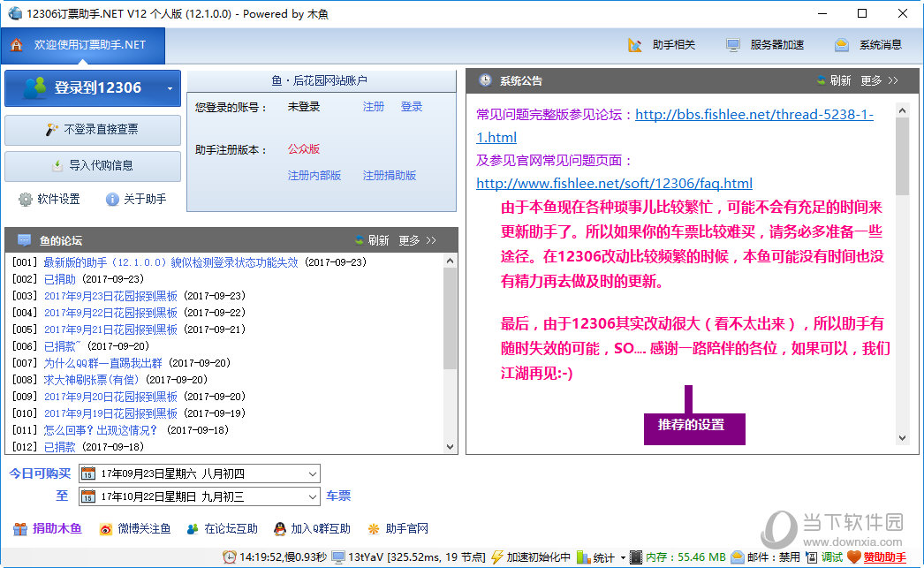This screenshot has height=568, width=924.
Task: Open forum post 怎么回事?出现这种情况?
Action: tap(101, 430)
